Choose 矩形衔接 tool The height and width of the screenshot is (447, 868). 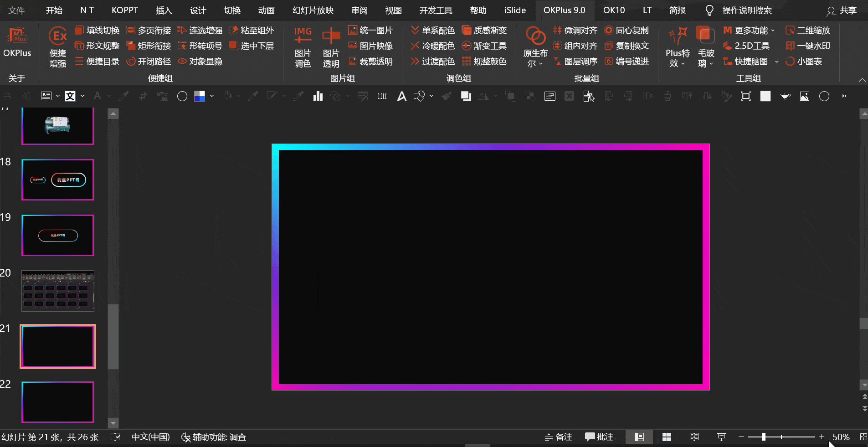pos(149,46)
